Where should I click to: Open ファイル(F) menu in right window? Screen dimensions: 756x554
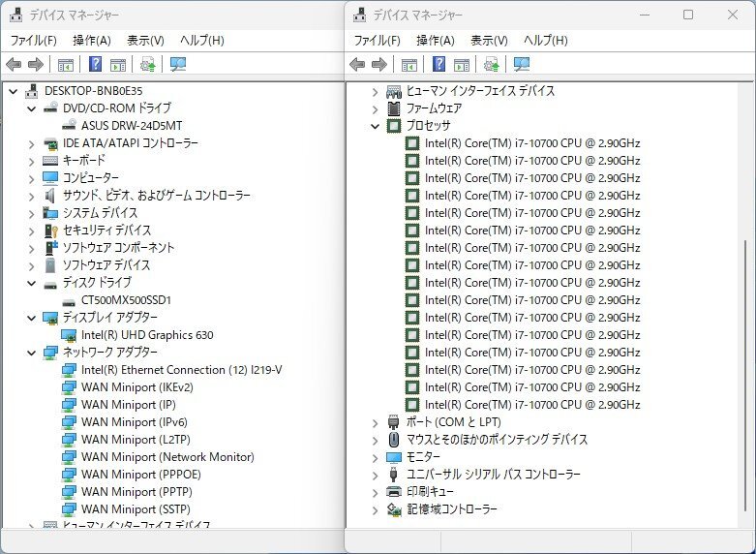tap(378, 41)
